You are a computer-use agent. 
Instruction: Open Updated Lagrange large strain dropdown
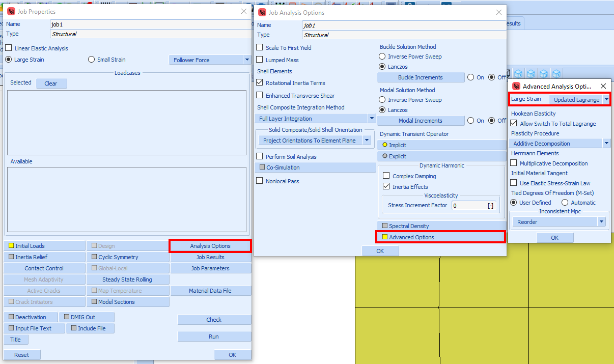(580, 100)
